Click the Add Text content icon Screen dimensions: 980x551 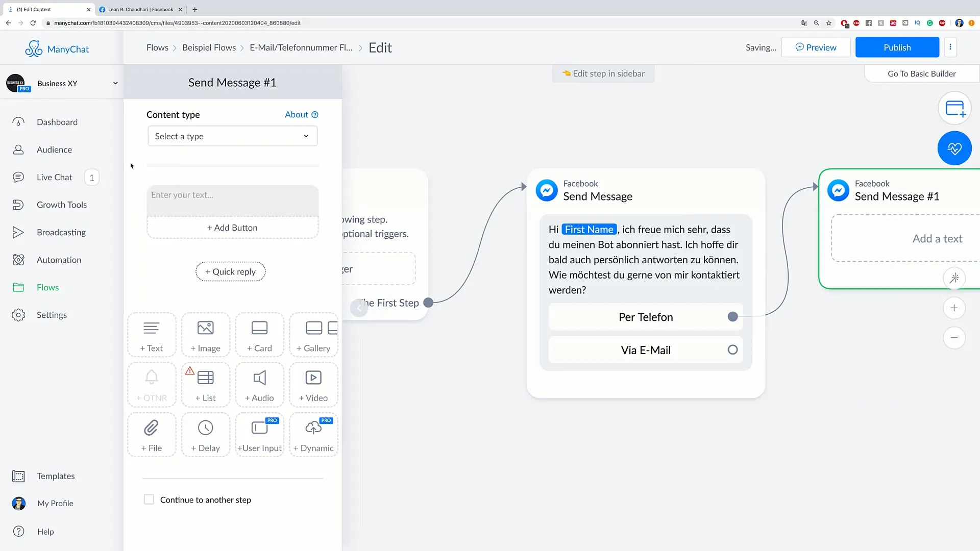pyautogui.click(x=152, y=335)
